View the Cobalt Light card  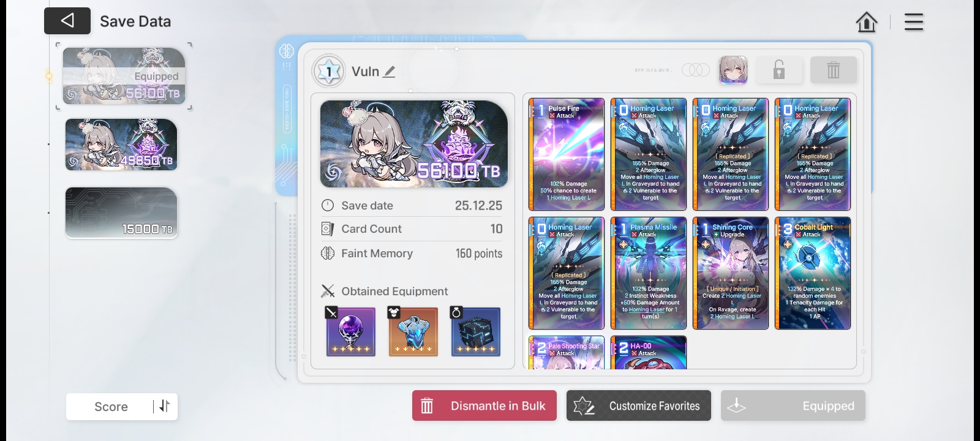pos(813,273)
